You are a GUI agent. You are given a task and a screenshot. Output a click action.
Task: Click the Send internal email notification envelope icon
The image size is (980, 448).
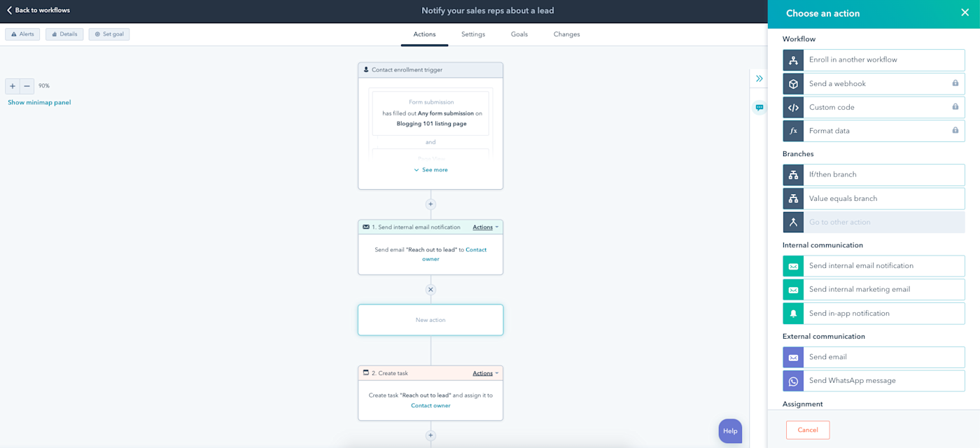[x=793, y=266]
